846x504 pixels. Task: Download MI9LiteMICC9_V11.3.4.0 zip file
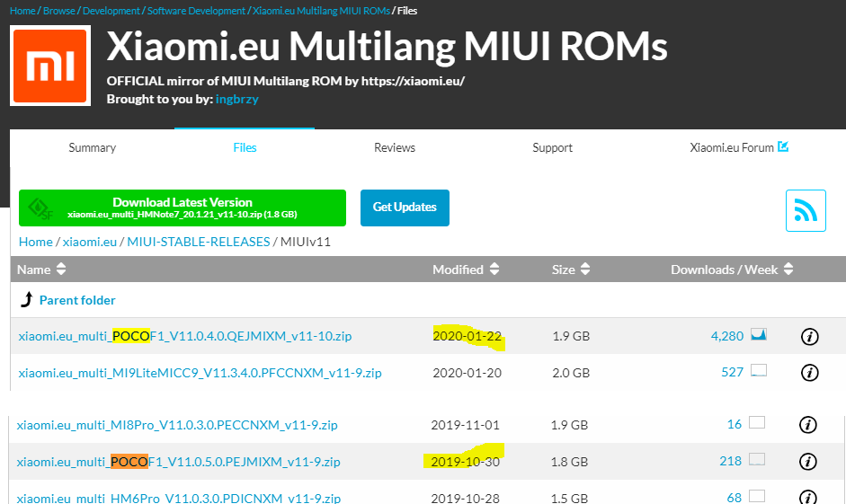[200, 373]
